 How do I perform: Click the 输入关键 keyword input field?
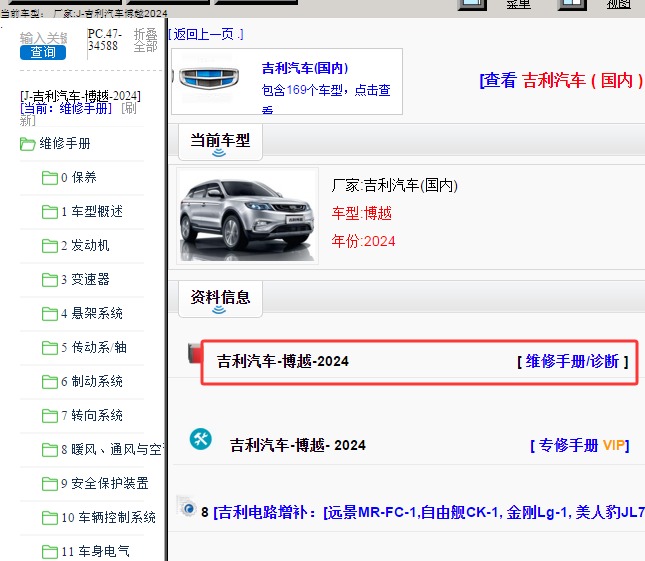point(43,38)
